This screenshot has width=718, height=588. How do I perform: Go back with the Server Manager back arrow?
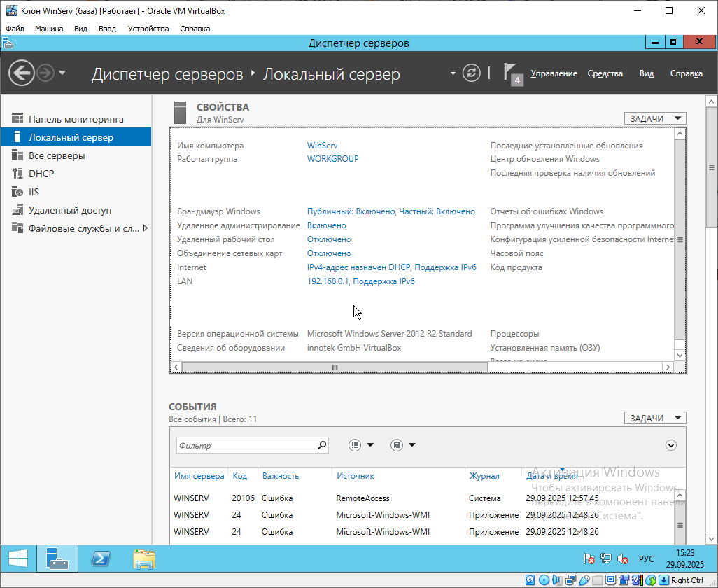click(x=22, y=73)
